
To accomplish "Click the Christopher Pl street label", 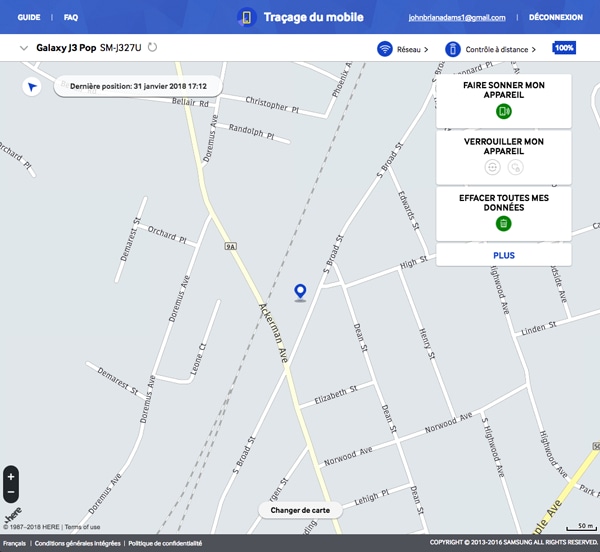I will (272, 104).
